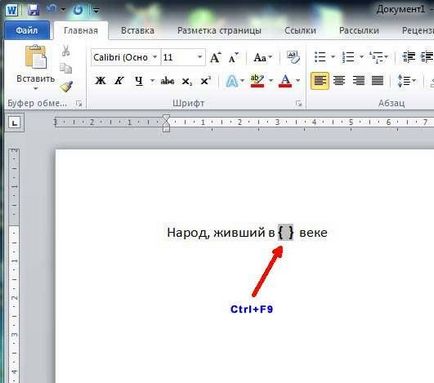Image resolution: width=434 pixels, height=383 pixels.
Task: Apply the red font color
Action: (285, 81)
